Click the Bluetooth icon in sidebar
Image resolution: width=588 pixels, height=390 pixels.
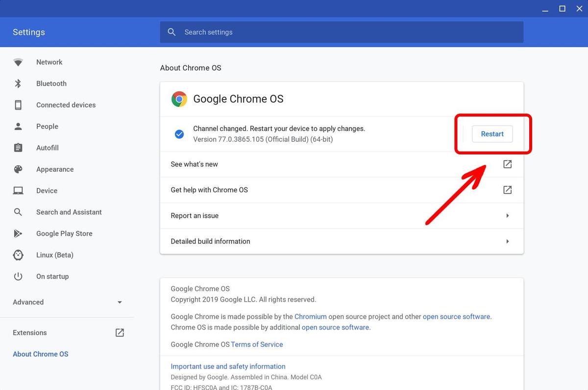tap(18, 83)
